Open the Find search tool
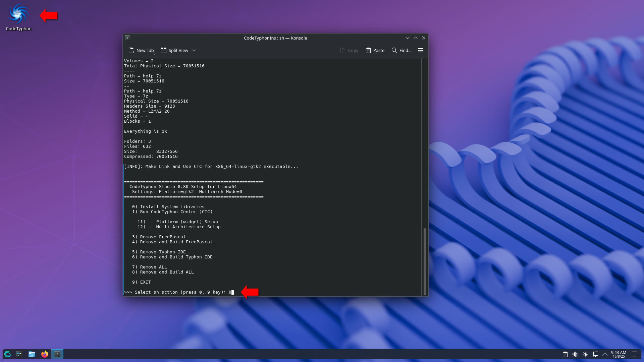 tap(401, 50)
